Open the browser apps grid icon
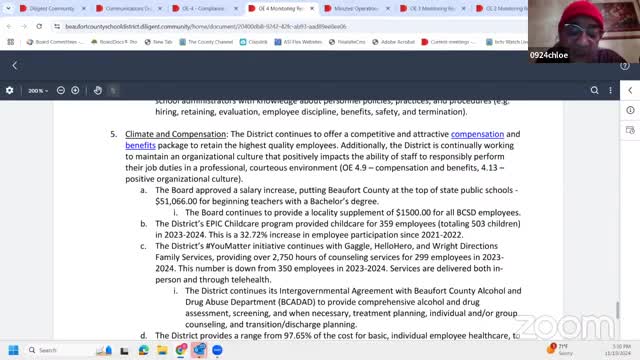The width and height of the screenshot is (640, 360). point(11,42)
